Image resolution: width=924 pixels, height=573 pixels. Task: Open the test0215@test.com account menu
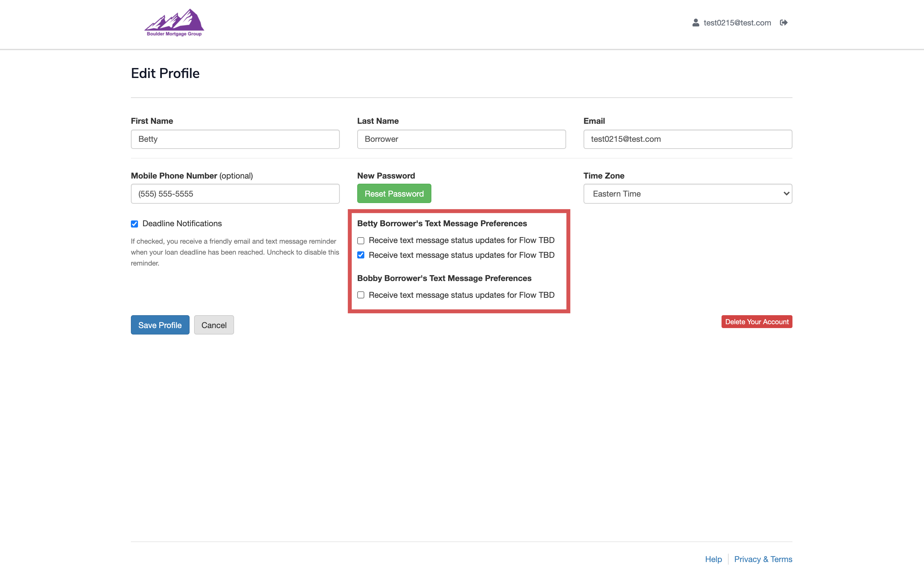737,23
